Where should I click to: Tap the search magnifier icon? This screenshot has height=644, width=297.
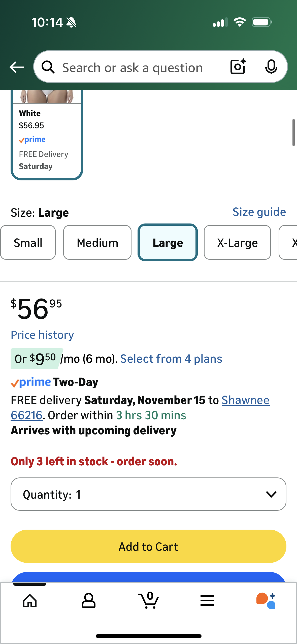coord(48,67)
